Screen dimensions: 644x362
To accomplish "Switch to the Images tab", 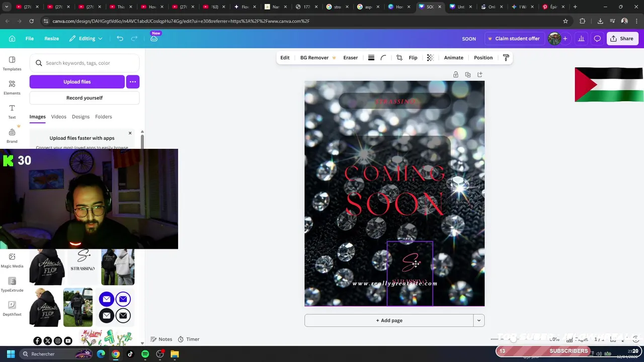I will [x=37, y=117].
